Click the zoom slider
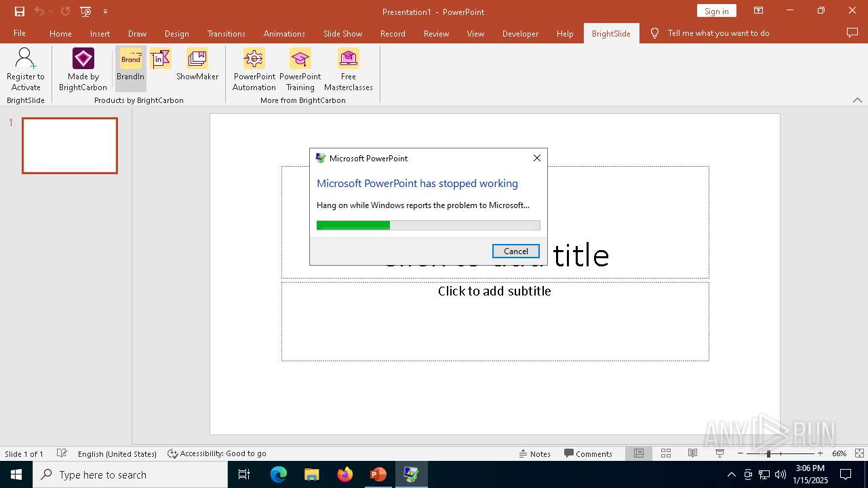 click(780, 453)
